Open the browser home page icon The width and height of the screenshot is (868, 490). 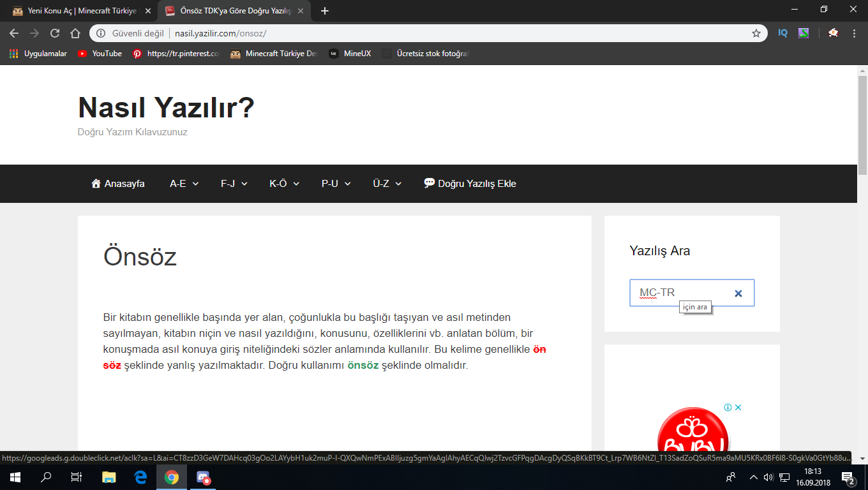[x=75, y=33]
